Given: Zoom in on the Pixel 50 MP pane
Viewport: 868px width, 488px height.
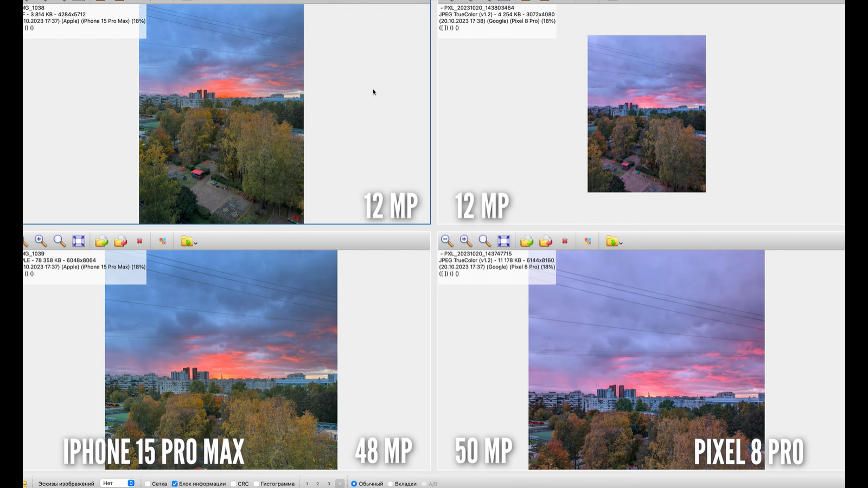Looking at the screenshot, I should point(465,241).
